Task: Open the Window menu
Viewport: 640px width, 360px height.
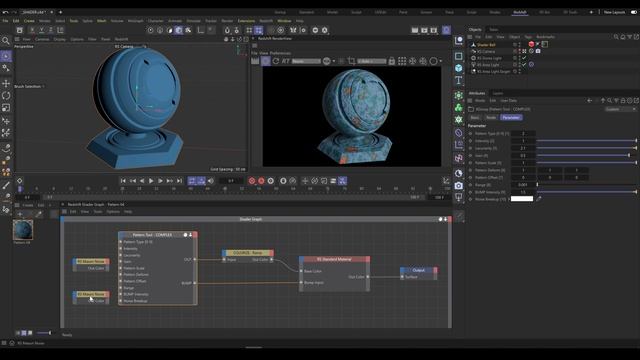Action: pos(284,21)
